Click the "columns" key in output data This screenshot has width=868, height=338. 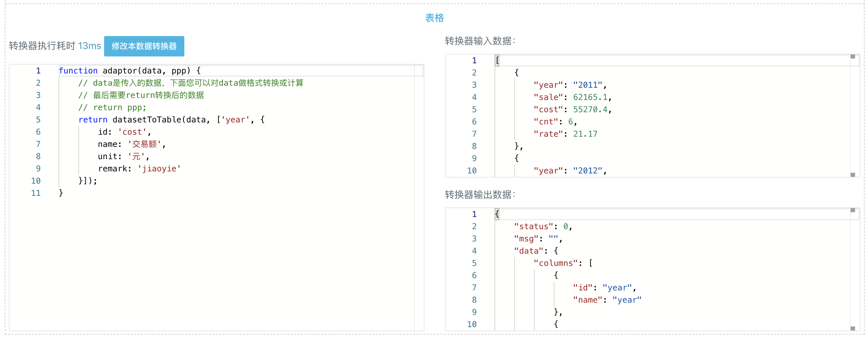point(555,263)
